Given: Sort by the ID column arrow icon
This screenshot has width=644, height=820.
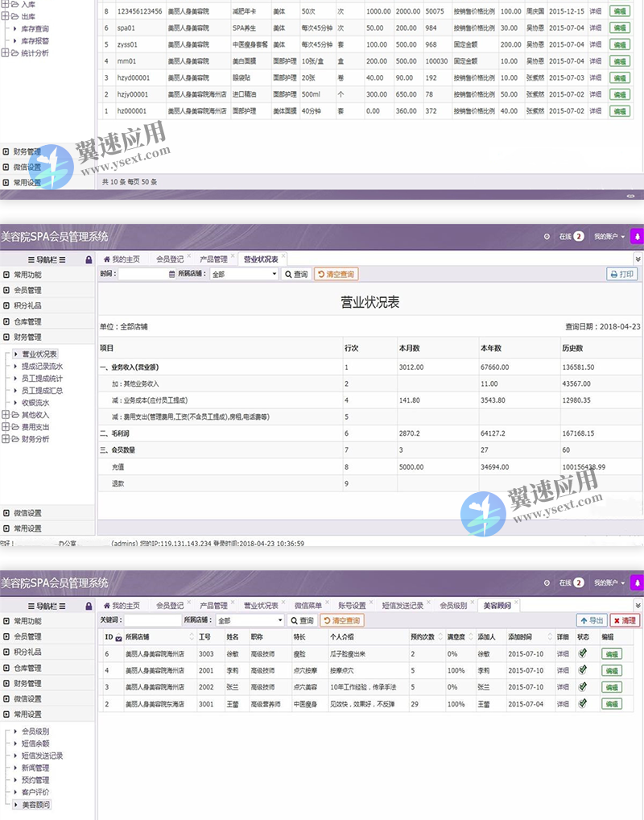Looking at the screenshot, I should click(119, 638).
